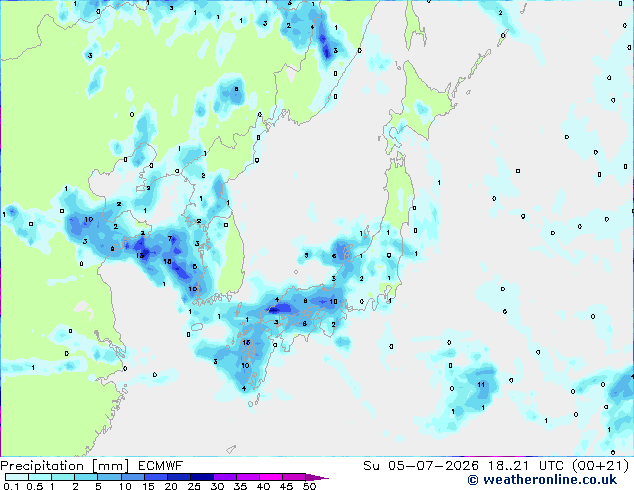
Task: Select the 25–30 mm navy legend swatch
Action: pyautogui.click(x=201, y=477)
